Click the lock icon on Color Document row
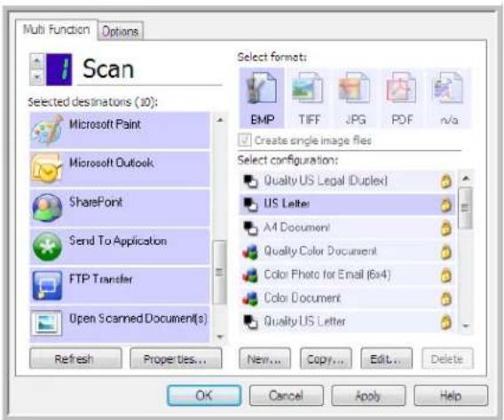Image resolution: width=504 pixels, height=420 pixels. [445, 298]
